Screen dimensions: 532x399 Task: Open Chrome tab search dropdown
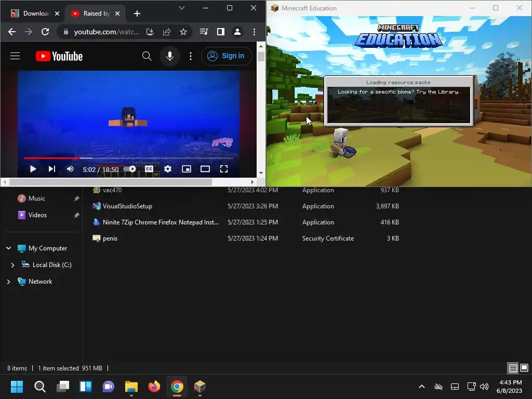pyautogui.click(x=182, y=8)
